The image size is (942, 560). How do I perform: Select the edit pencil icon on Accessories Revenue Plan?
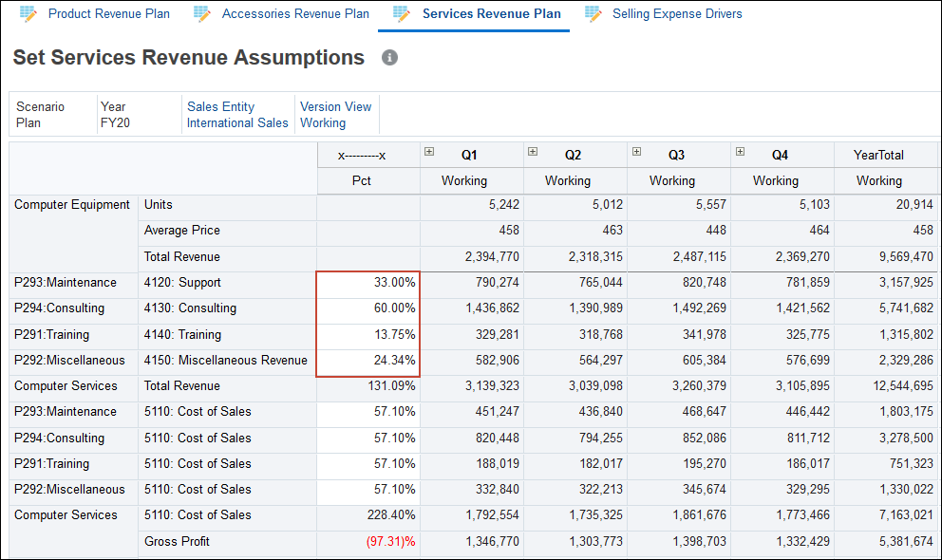coord(200,13)
